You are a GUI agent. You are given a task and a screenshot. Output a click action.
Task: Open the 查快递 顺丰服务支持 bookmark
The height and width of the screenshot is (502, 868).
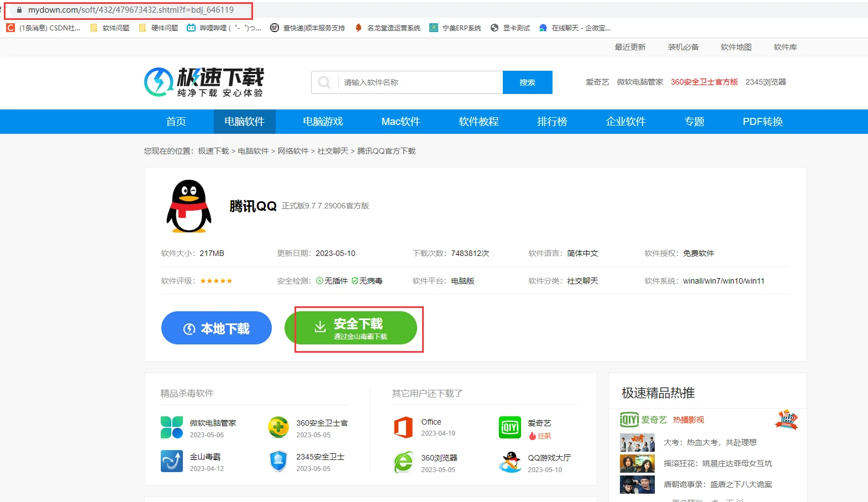pyautogui.click(x=307, y=28)
